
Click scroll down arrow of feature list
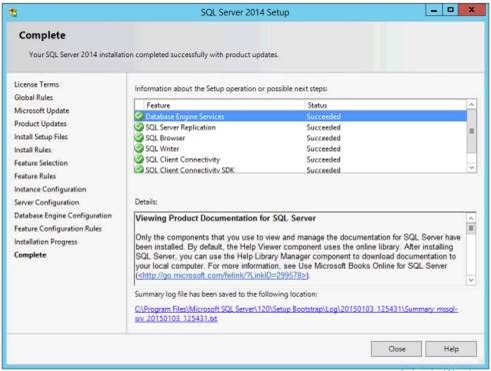tap(471, 168)
